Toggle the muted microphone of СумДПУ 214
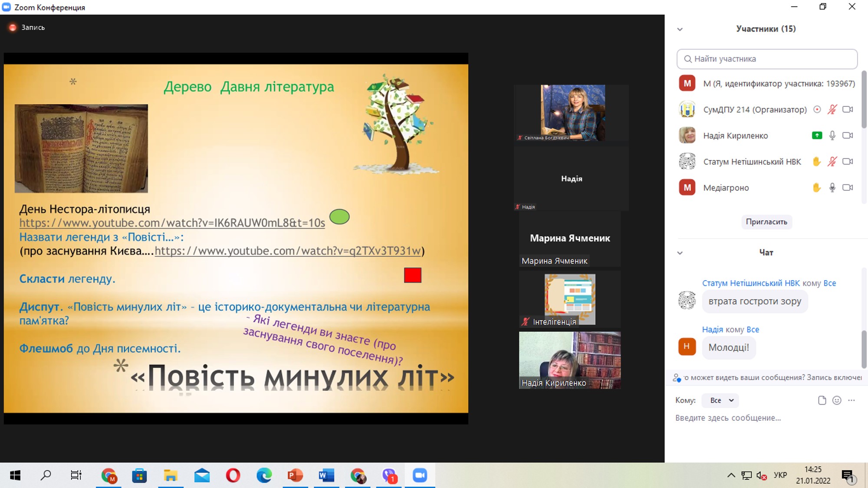Image resolution: width=868 pixels, height=488 pixels. [832, 109]
